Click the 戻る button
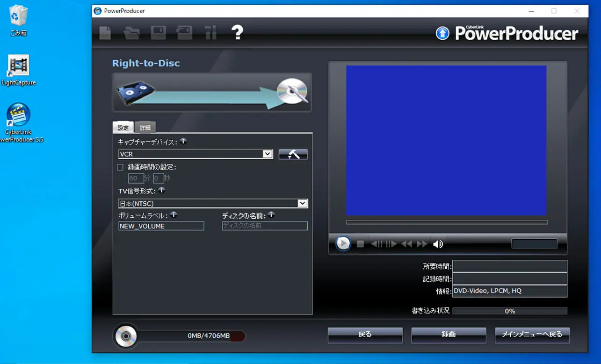The width and height of the screenshot is (601, 364). 365,335
